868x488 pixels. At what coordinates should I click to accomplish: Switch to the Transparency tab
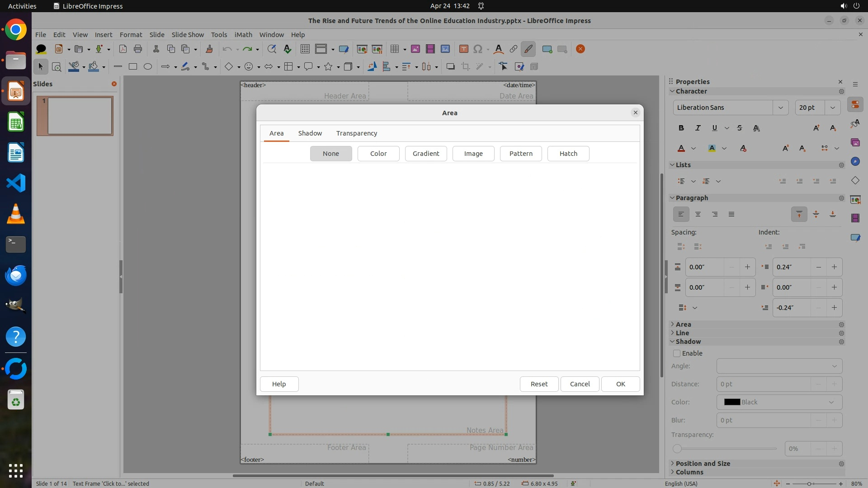[x=356, y=133]
